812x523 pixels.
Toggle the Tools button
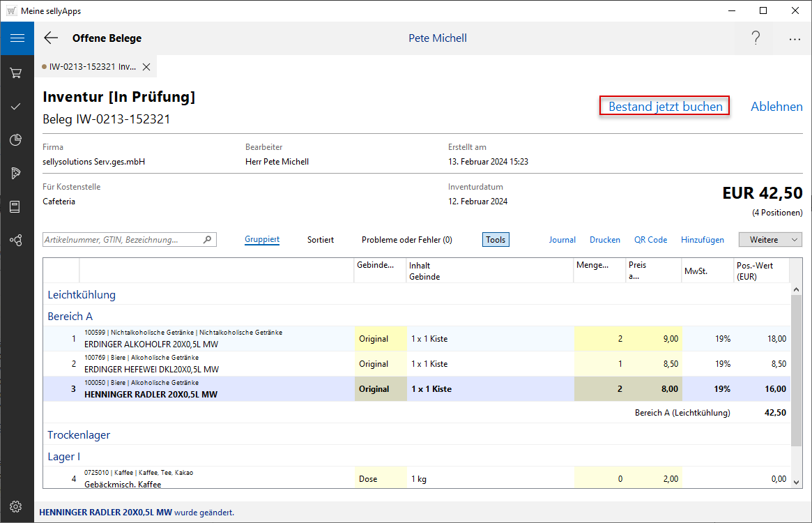(496, 240)
